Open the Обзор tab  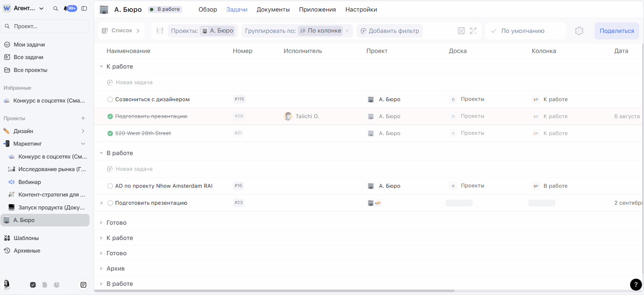[208, 10]
